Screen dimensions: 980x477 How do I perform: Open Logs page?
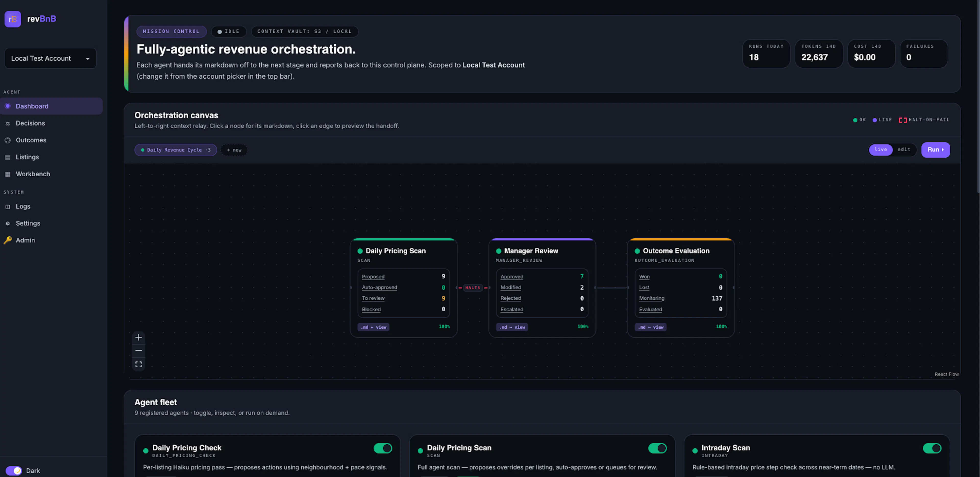[x=51, y=206]
